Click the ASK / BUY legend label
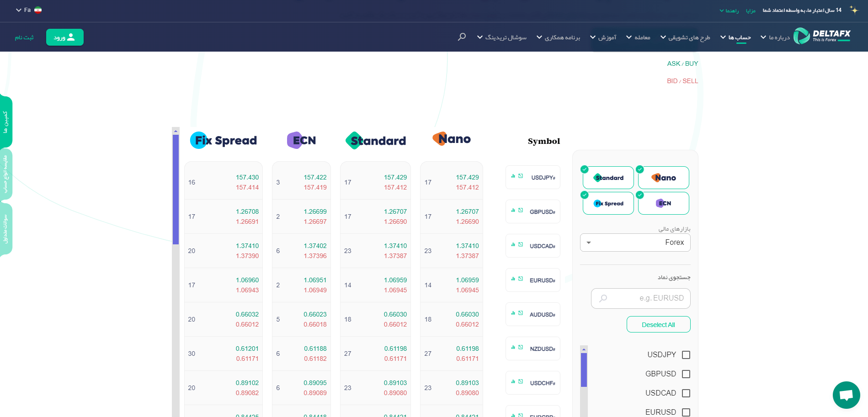The height and width of the screenshot is (417, 868). click(682, 63)
